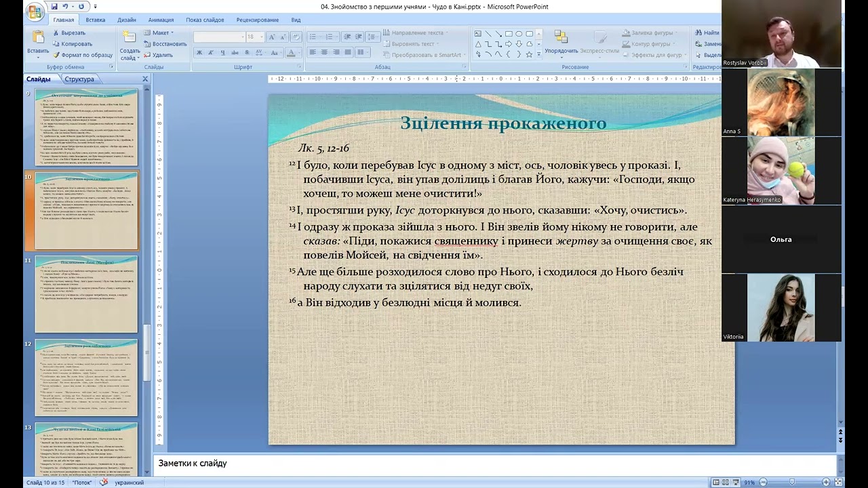Switch to the Дизайн ribbon tab
Viewport: 868px width, 488px height.
(127, 20)
